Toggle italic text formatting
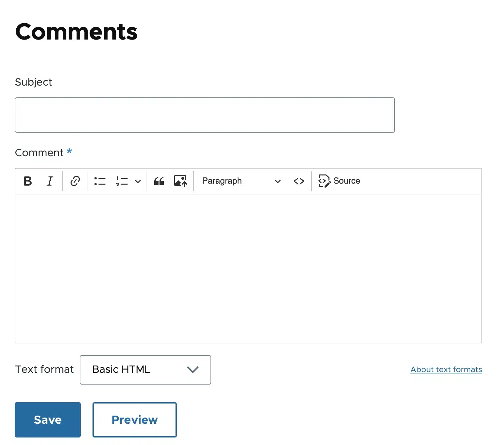The width and height of the screenshot is (504, 445). pos(50,181)
